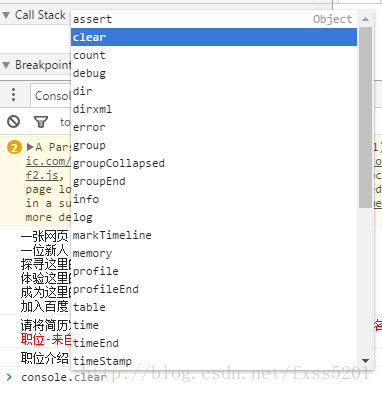Collapse the Call Stack section
382x393 pixels.
(6, 15)
